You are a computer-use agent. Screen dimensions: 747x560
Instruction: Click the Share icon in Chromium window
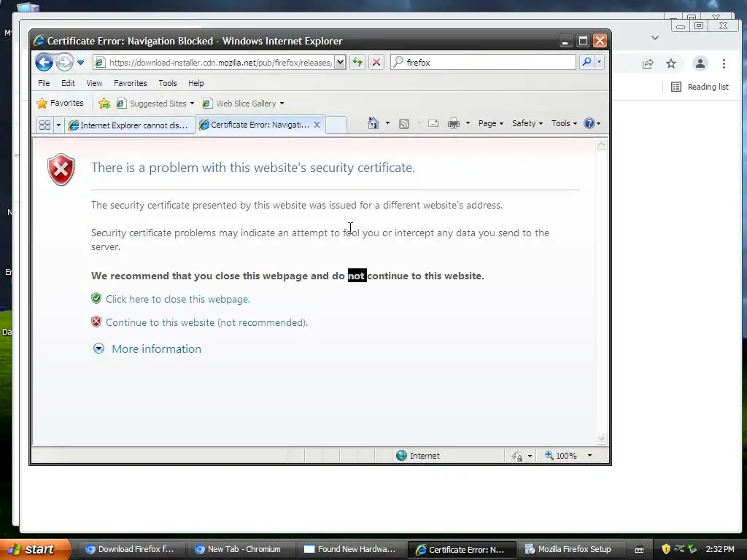pyautogui.click(x=648, y=64)
